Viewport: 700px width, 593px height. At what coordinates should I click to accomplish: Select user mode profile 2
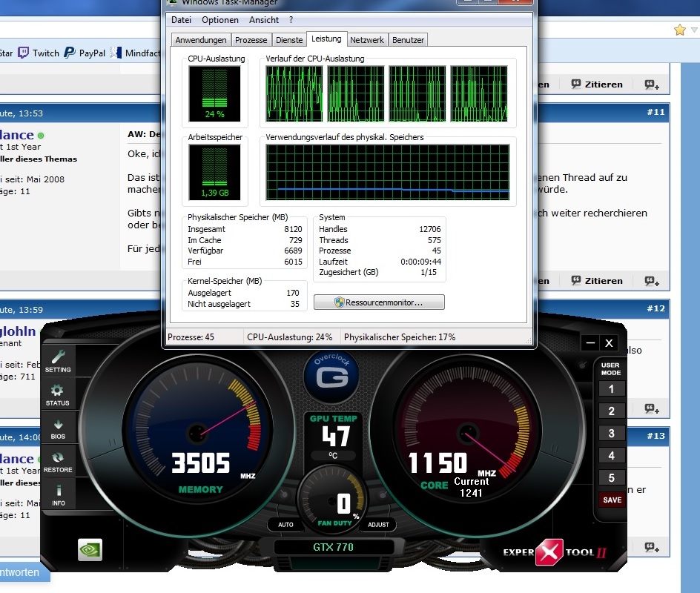611,411
